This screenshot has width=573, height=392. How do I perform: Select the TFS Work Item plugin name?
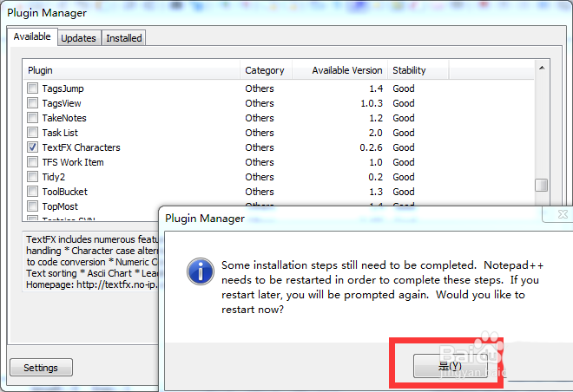pyautogui.click(x=73, y=162)
